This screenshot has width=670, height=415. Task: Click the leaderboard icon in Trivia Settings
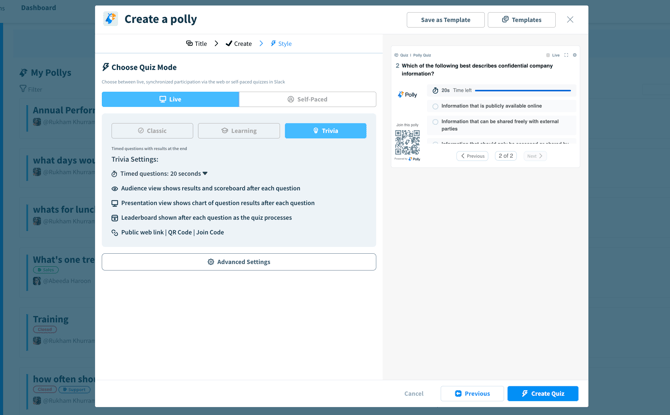[x=115, y=218]
